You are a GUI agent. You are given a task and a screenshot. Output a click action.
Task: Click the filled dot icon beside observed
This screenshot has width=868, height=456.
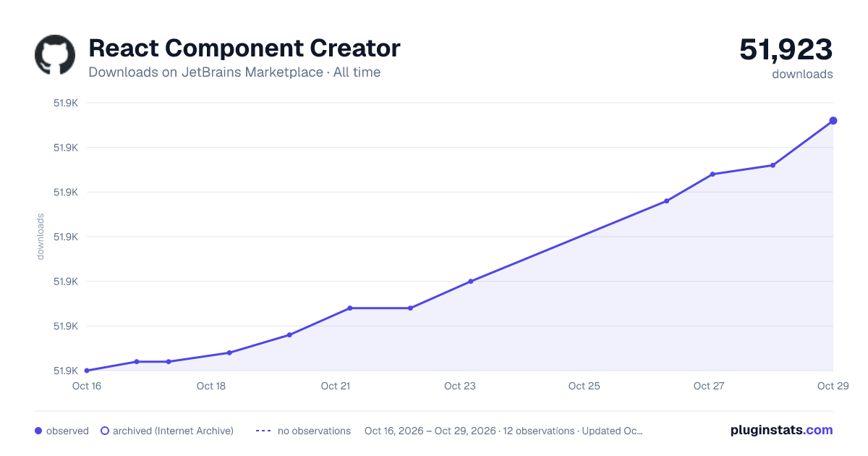[38, 431]
